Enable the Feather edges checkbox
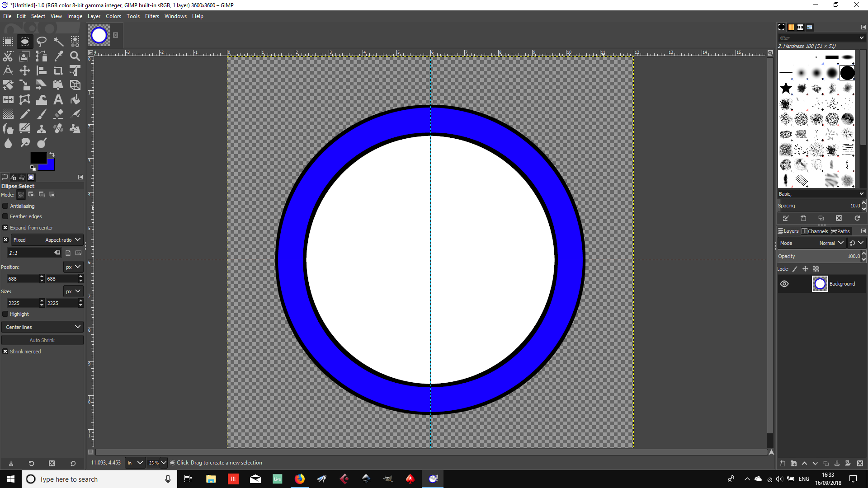The image size is (868, 488). coord(5,216)
